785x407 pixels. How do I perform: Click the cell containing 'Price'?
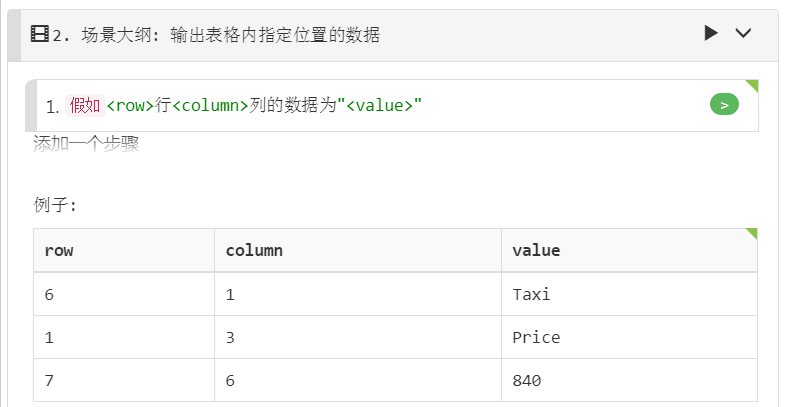pyautogui.click(x=629, y=337)
